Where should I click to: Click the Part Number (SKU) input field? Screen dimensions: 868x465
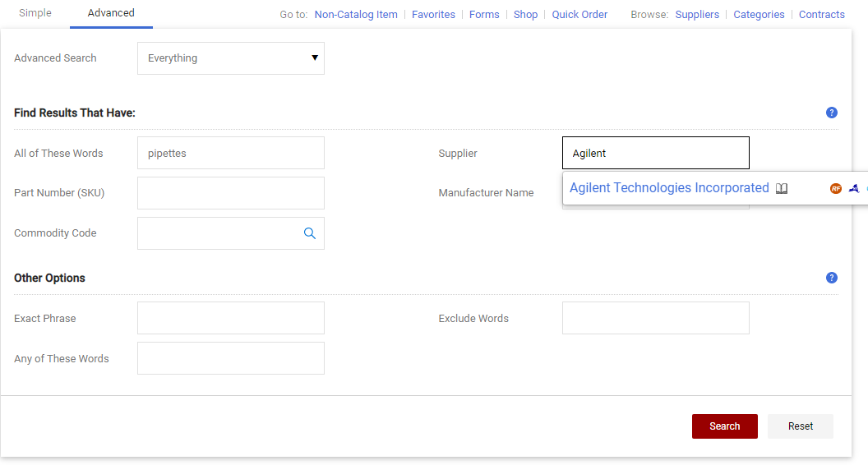click(231, 193)
